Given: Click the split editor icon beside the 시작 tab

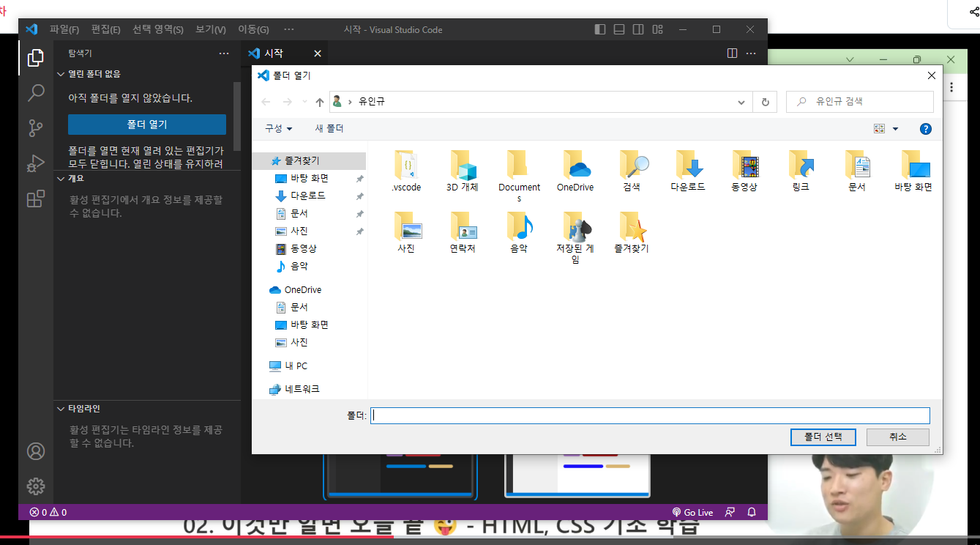Looking at the screenshot, I should click(x=732, y=53).
